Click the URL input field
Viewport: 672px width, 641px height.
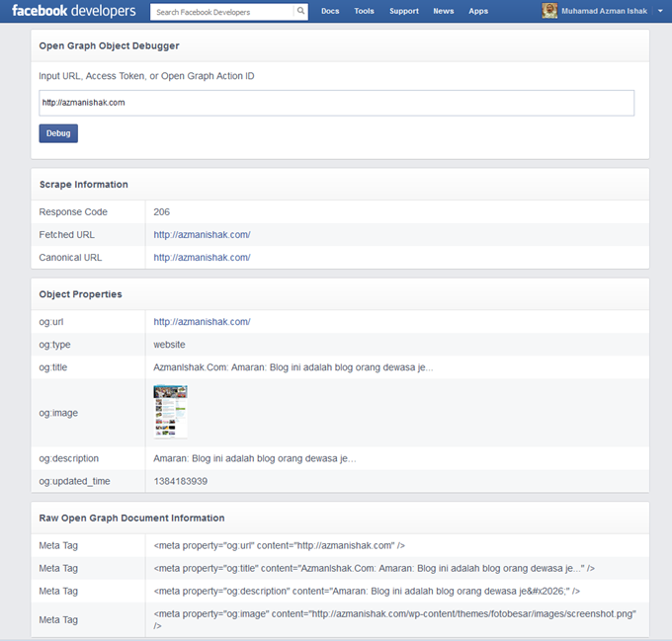coord(336,103)
